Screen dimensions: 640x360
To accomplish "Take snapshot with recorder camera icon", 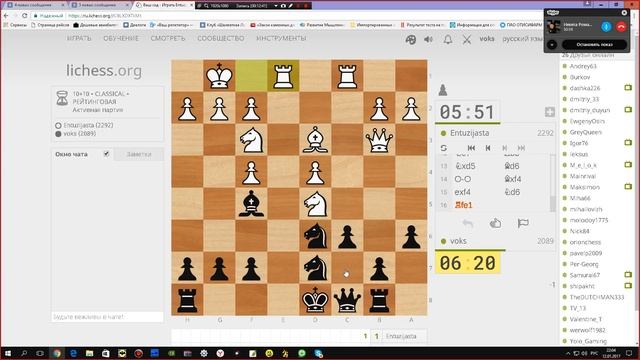I will tap(283, 6).
